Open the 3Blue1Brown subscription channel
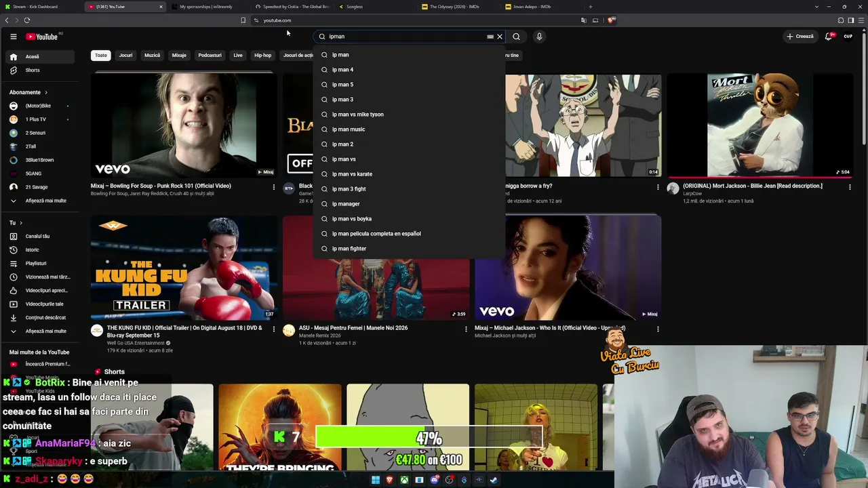The image size is (868, 488). click(x=41, y=160)
